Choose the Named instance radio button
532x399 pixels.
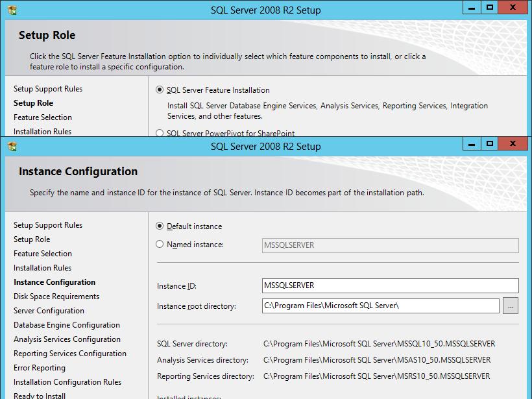coord(160,245)
